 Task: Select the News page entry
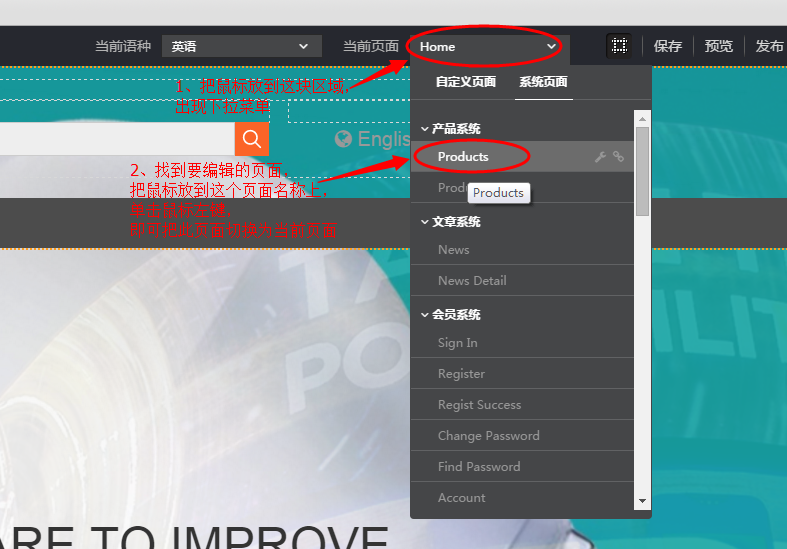point(522,249)
